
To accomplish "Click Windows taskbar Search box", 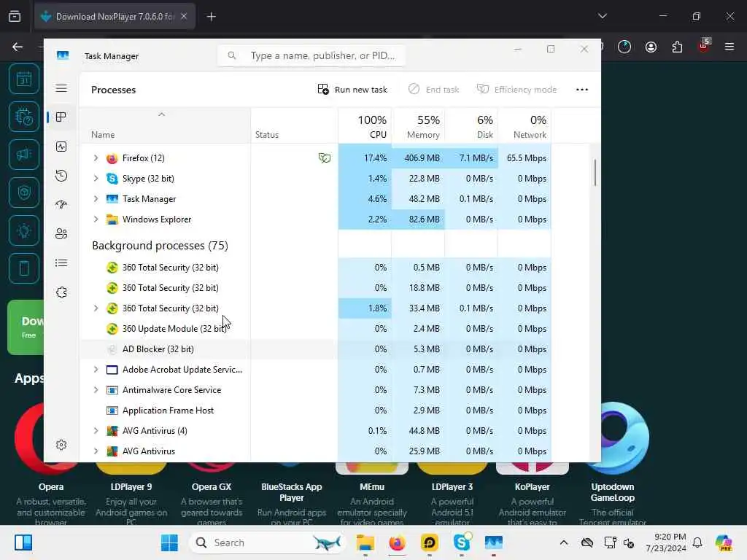I will coord(267,542).
